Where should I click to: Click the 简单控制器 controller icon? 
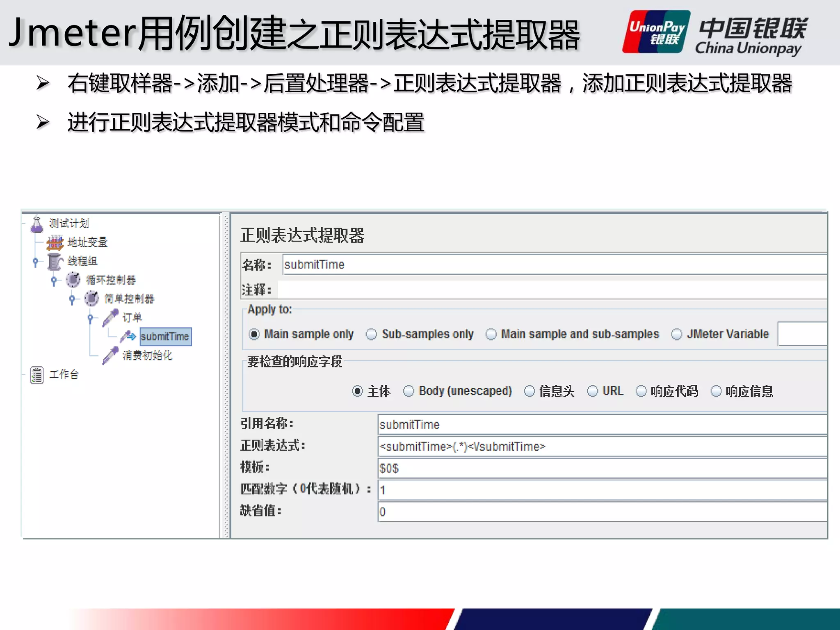tap(91, 299)
